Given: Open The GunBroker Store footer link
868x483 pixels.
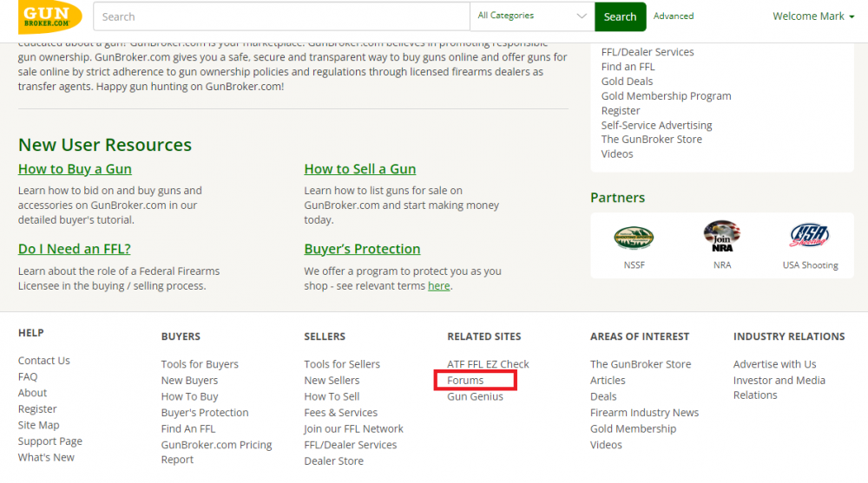Looking at the screenshot, I should click(x=641, y=364).
